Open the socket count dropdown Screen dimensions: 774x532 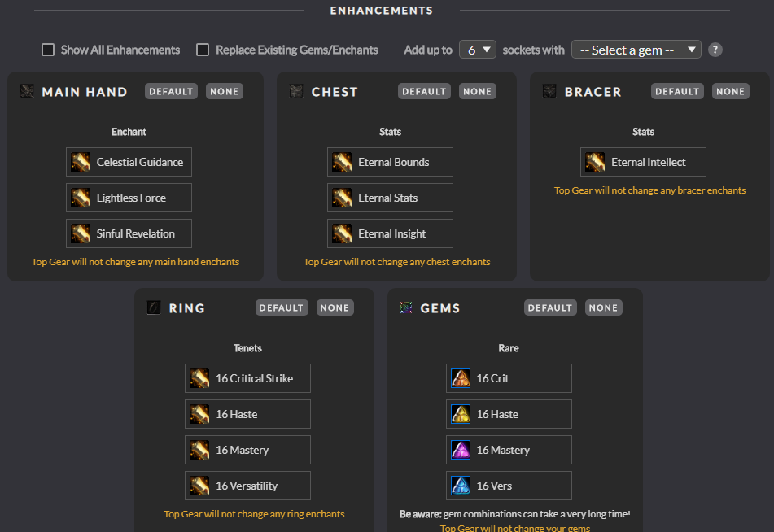click(x=477, y=50)
